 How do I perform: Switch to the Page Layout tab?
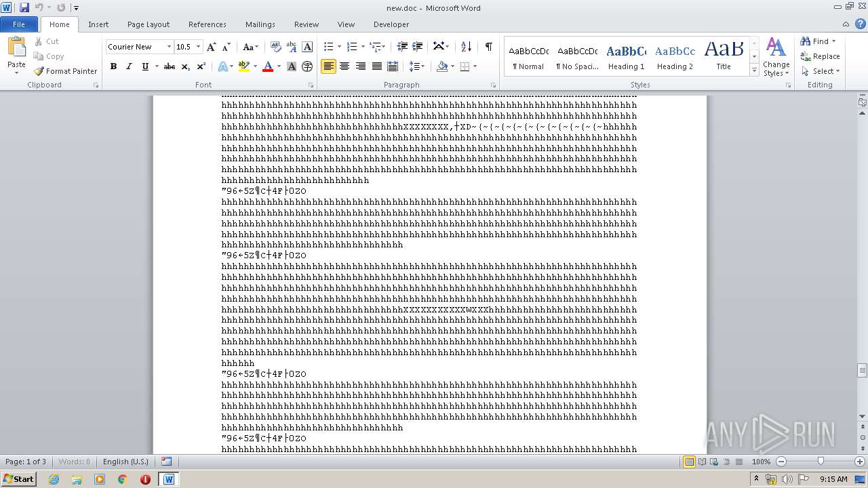click(149, 24)
